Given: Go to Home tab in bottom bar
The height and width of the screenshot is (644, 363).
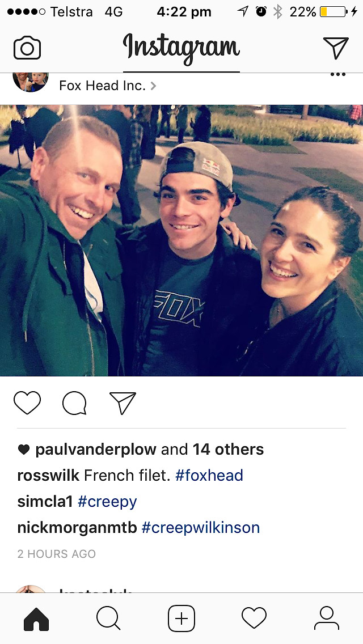Looking at the screenshot, I should 36,618.
